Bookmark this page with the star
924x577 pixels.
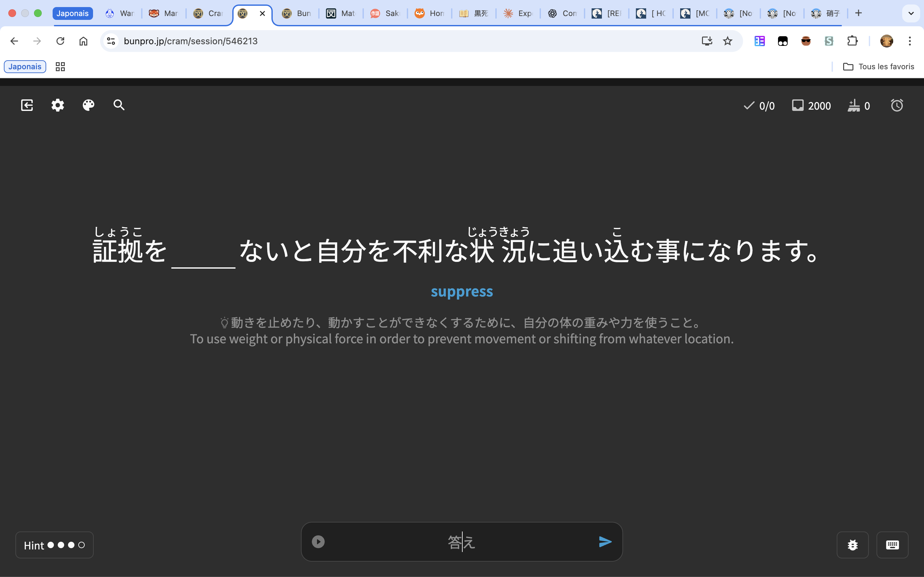point(728,41)
